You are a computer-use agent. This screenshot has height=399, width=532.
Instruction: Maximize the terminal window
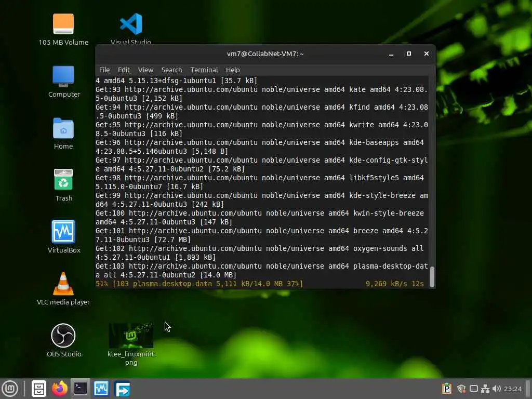click(409, 54)
